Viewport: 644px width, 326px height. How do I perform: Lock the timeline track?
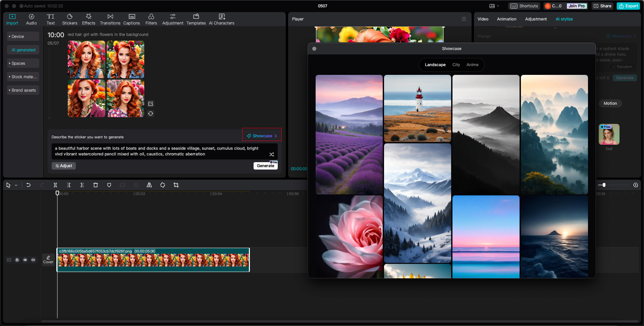17,260
